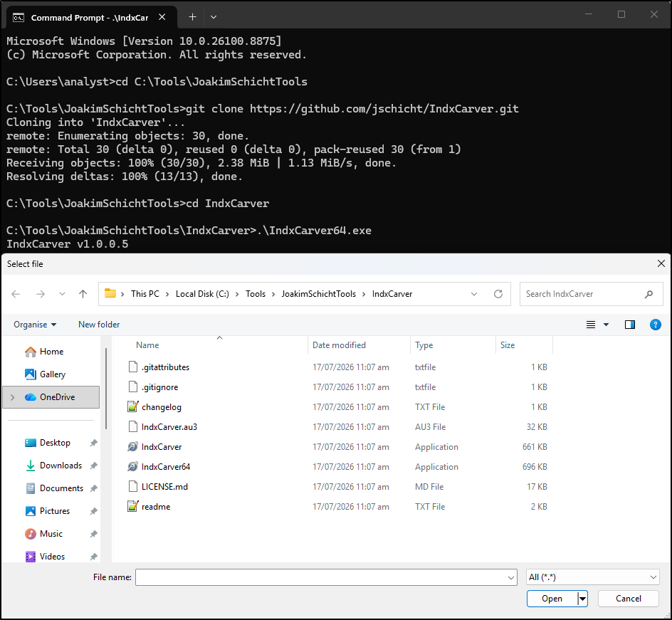Image resolution: width=672 pixels, height=620 pixels.
Task: Click the folder icon in address bar
Action: tap(110, 293)
